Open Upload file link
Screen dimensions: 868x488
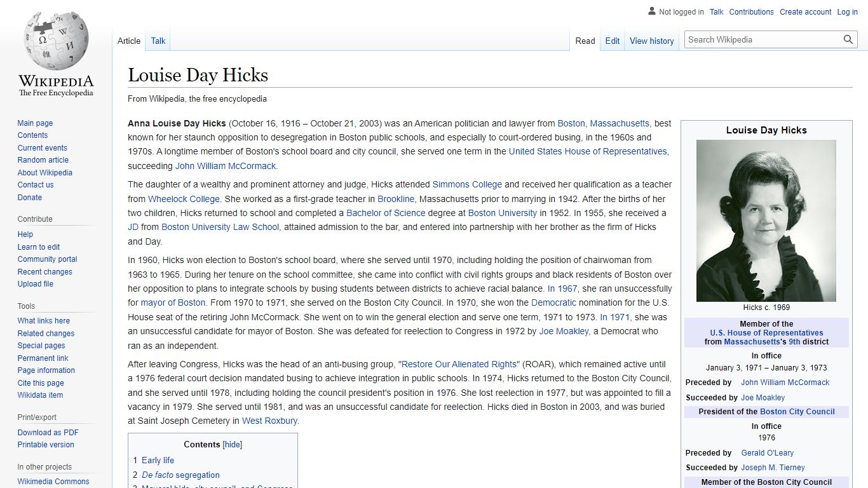click(x=36, y=284)
